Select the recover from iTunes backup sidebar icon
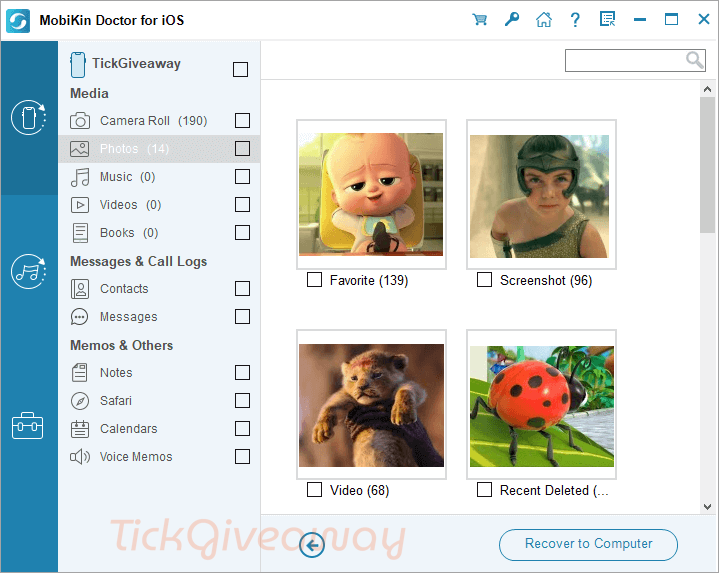The height and width of the screenshot is (573, 719). pos(29,271)
